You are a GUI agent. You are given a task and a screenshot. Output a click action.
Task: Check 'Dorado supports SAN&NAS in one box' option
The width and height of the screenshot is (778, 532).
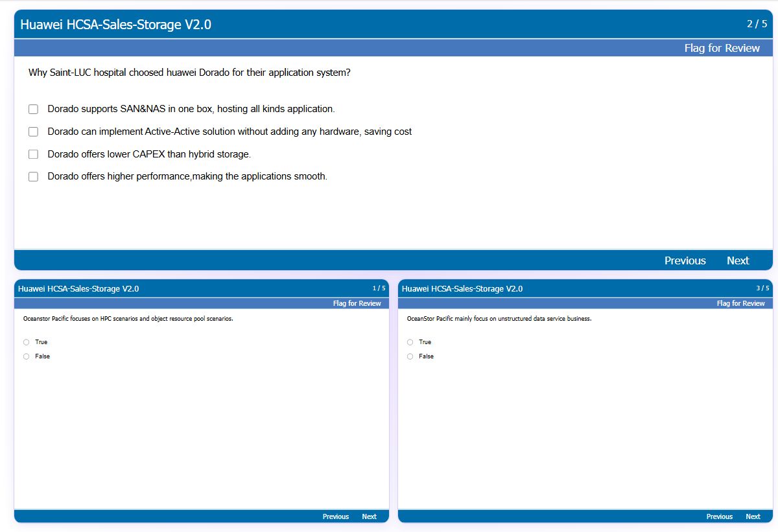click(34, 110)
